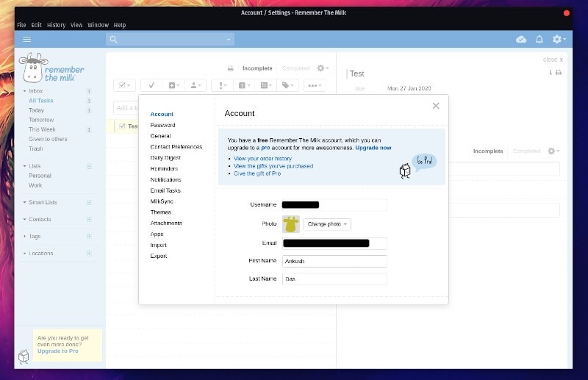The width and height of the screenshot is (588, 380).
Task: Open Import settings
Action: pyautogui.click(x=158, y=245)
